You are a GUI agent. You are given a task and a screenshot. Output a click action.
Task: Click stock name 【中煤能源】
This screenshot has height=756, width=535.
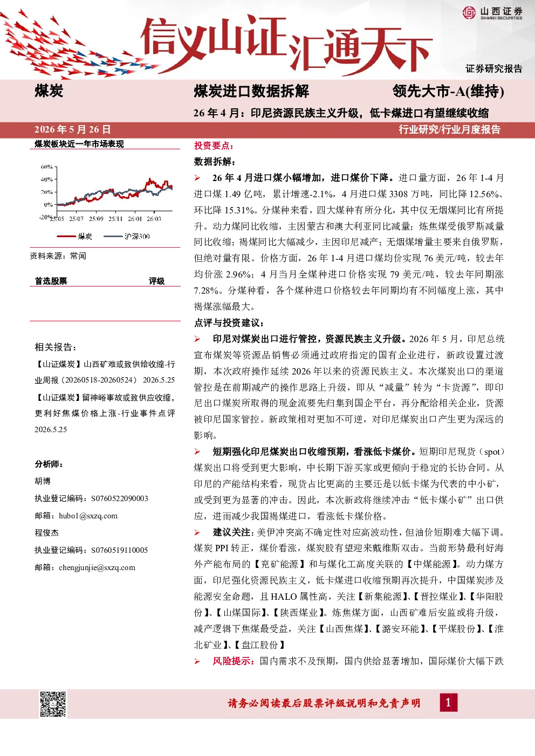(432, 564)
